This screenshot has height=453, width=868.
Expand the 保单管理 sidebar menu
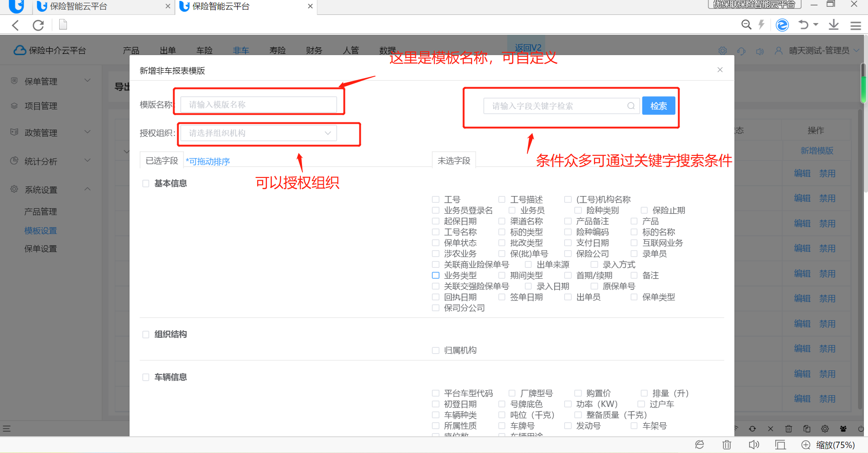coord(88,80)
